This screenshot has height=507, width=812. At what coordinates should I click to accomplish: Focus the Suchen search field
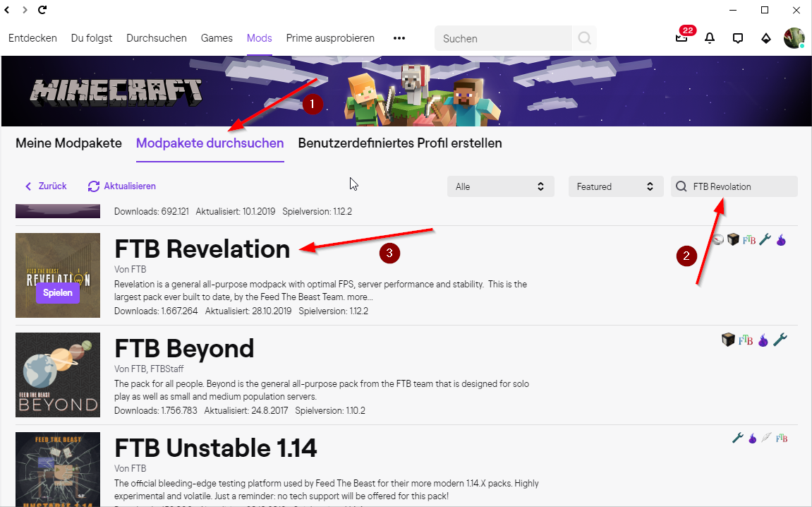point(504,38)
